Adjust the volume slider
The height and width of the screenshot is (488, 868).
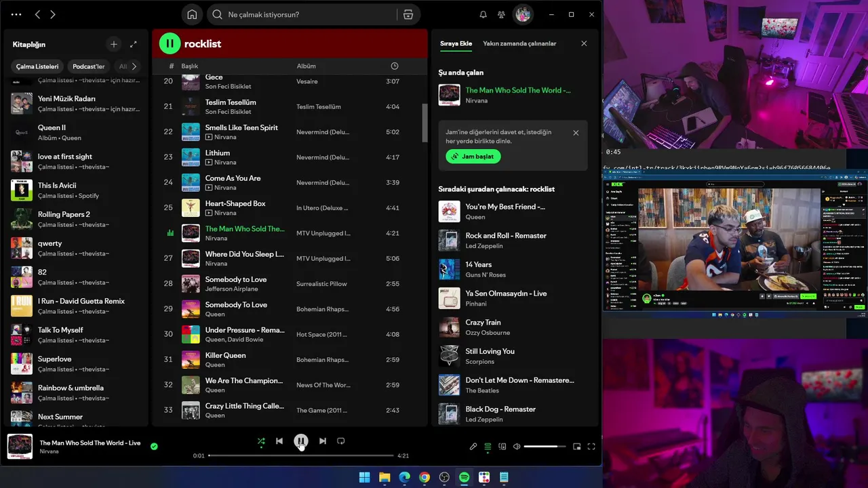click(545, 447)
